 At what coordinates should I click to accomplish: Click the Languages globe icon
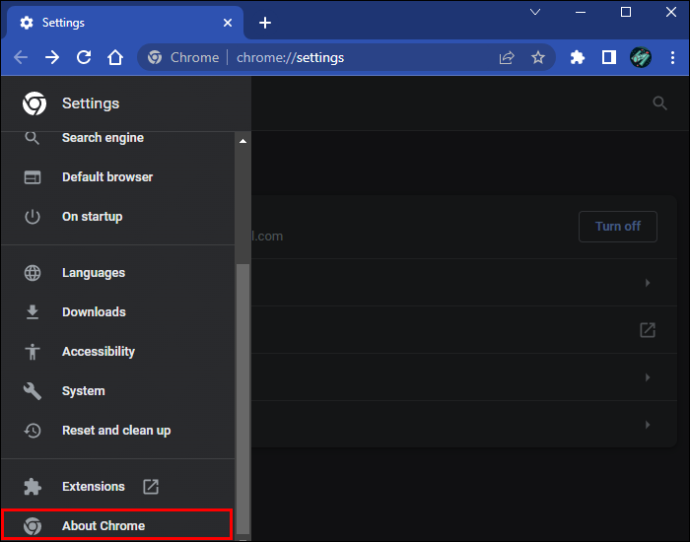tap(32, 273)
